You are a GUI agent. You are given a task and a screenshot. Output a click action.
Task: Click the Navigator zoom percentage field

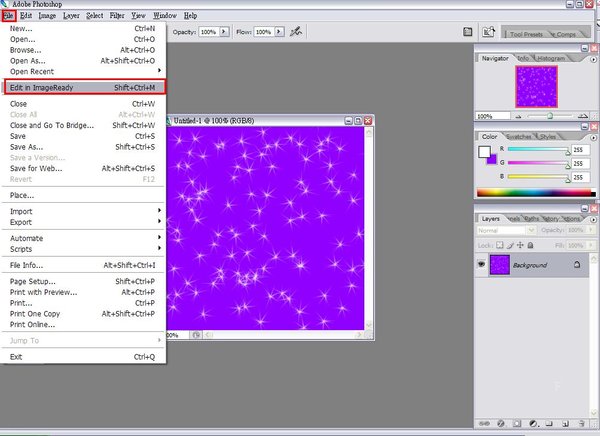493,116
